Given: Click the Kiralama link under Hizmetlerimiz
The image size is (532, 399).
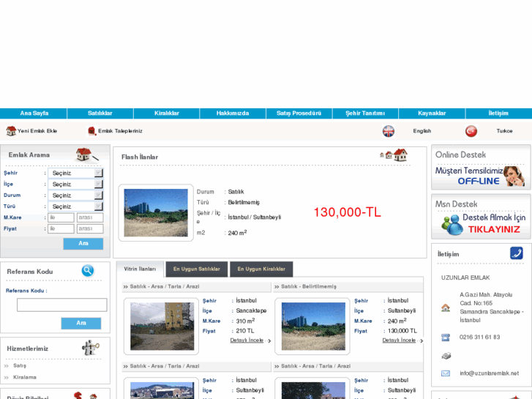Looking at the screenshot, I should [x=25, y=377].
